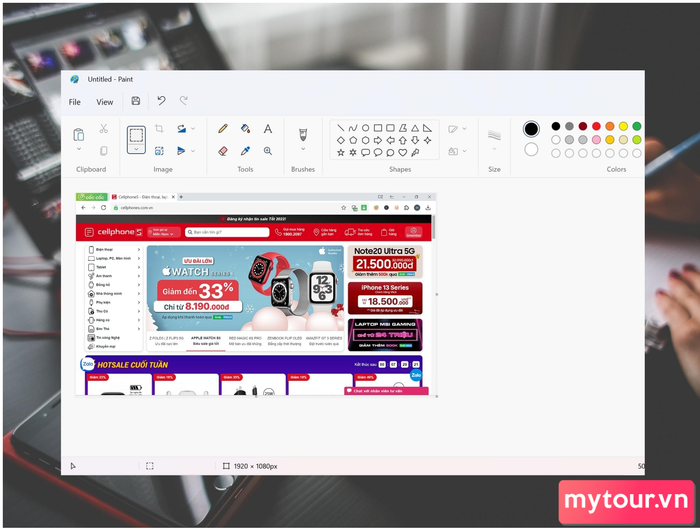The height and width of the screenshot is (532, 700).
Task: Choose the Triangle shape
Action: pos(415,128)
